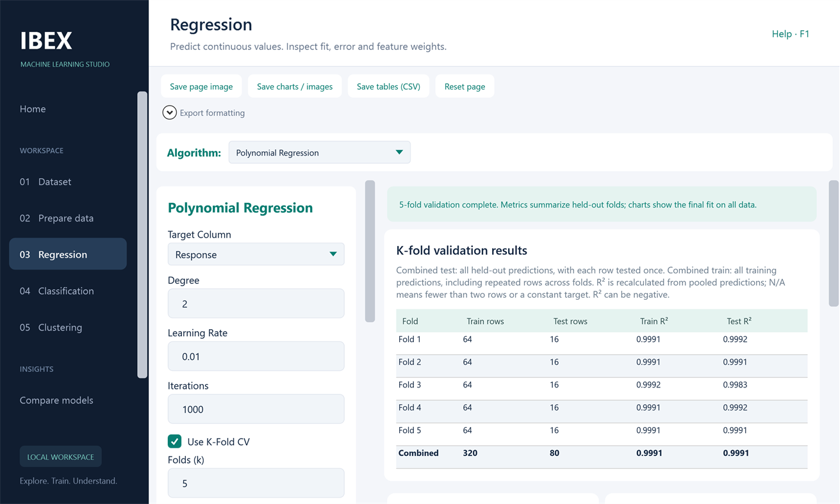The height and width of the screenshot is (504, 840).
Task: Open the 04 Classification section
Action: [68, 291]
